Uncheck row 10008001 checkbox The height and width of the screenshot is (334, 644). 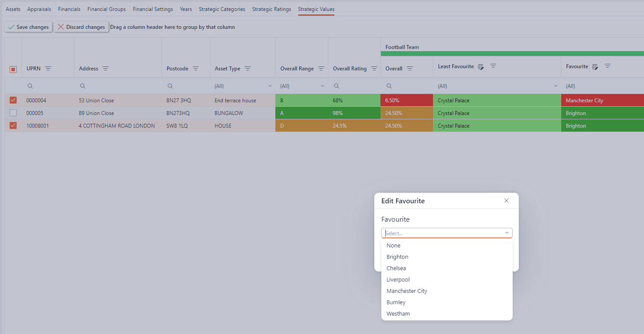pos(13,125)
